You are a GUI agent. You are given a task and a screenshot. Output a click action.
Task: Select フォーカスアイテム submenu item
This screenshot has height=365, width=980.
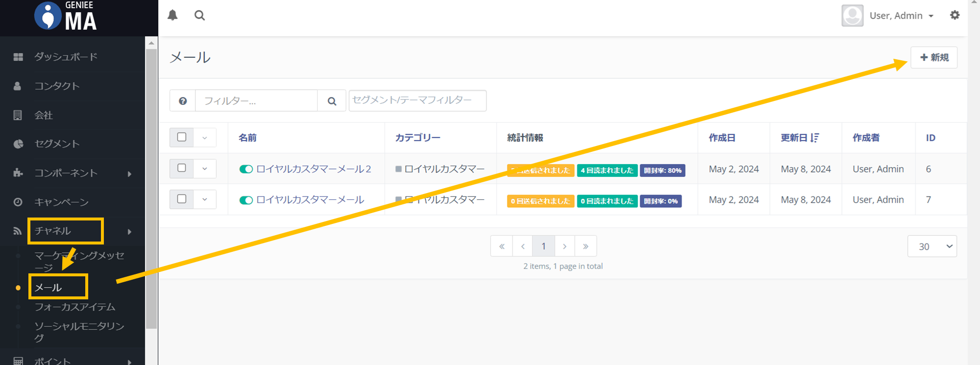point(75,307)
